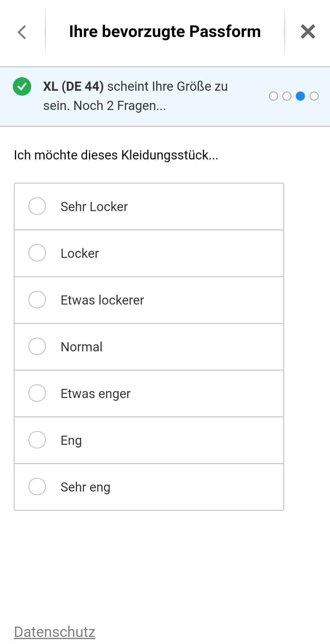The image size is (330, 644).
Task: Select 'Normal' fit preference
Action: point(37,346)
